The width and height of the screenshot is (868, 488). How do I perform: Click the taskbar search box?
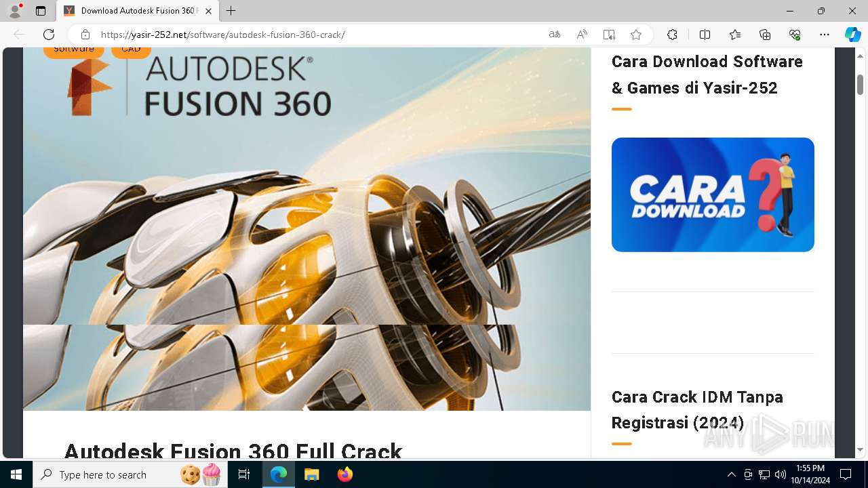[x=130, y=474]
